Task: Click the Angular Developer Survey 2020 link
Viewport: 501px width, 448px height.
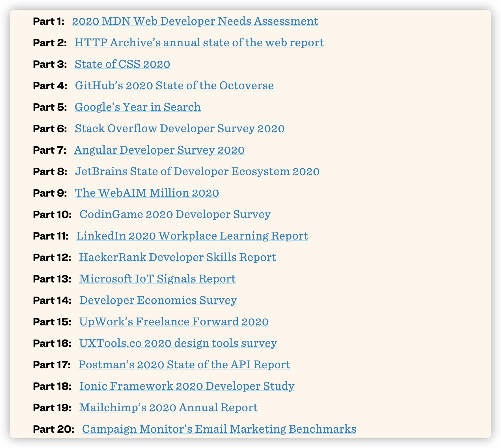Action: pos(159,150)
